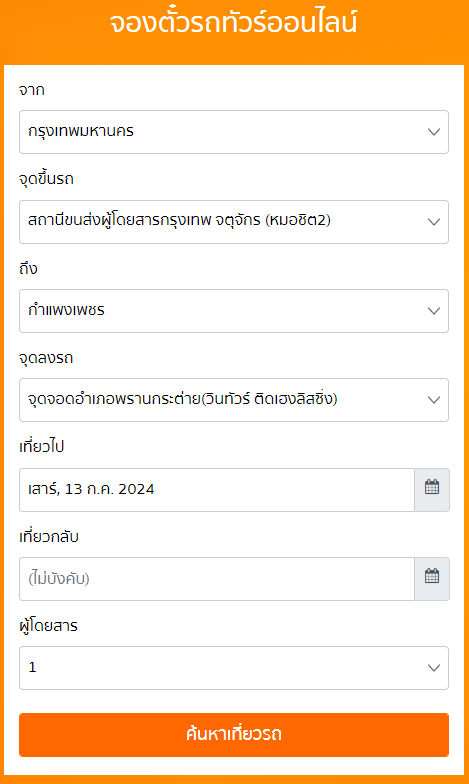Click the ค้นหาเที่ยวรถ search button
The height and width of the screenshot is (784, 469).
tap(234, 735)
